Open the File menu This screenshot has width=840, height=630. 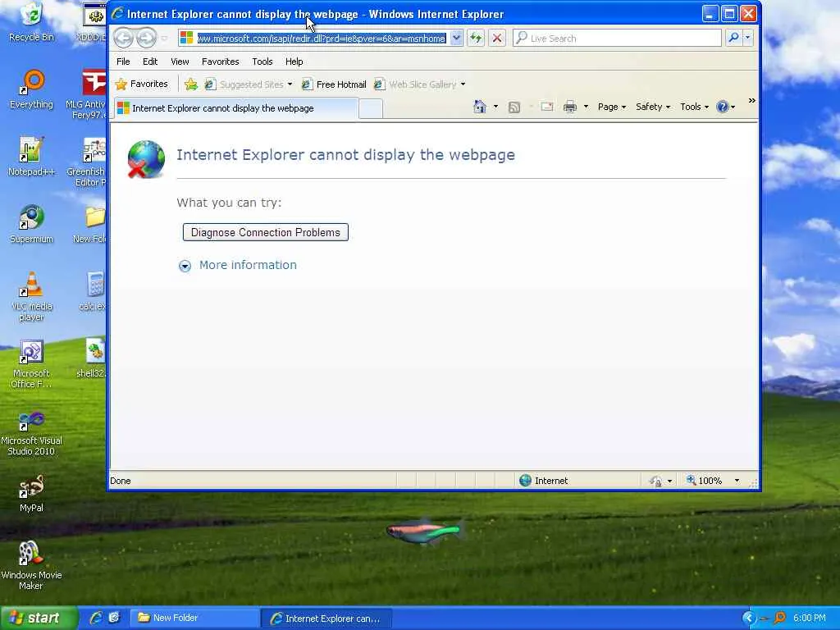click(123, 62)
